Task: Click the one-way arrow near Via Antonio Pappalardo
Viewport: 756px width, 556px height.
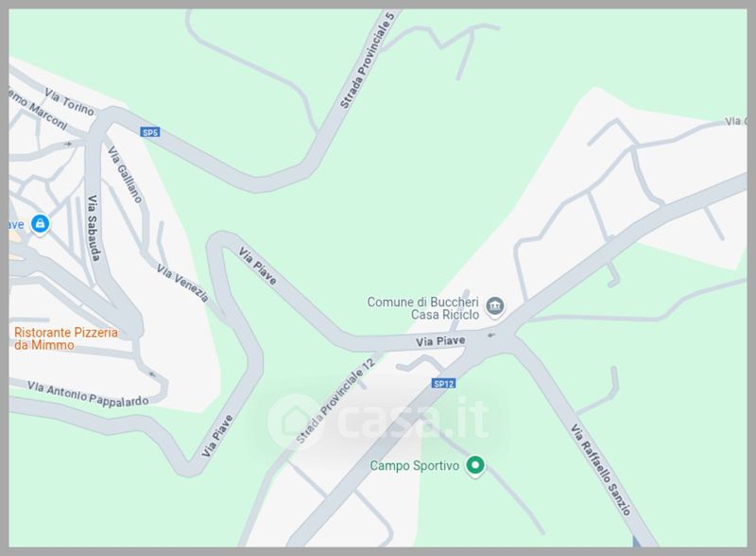Action: [152, 374]
